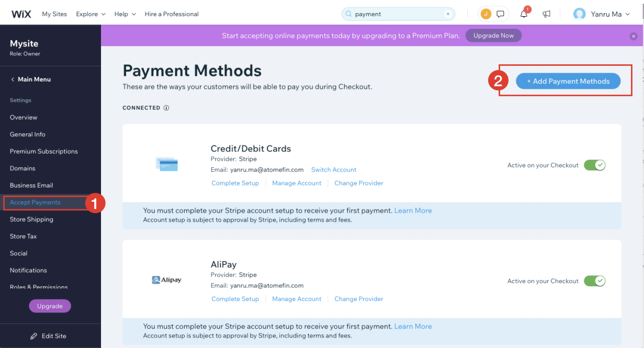The image size is (644, 348).
Task: Open My Sites from the top menu
Action: tap(54, 14)
